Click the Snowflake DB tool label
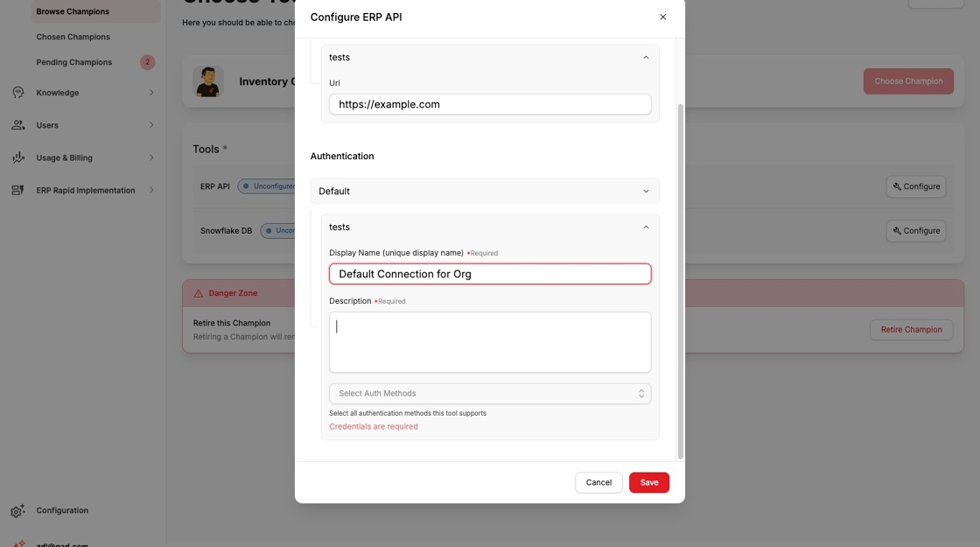 [227, 231]
